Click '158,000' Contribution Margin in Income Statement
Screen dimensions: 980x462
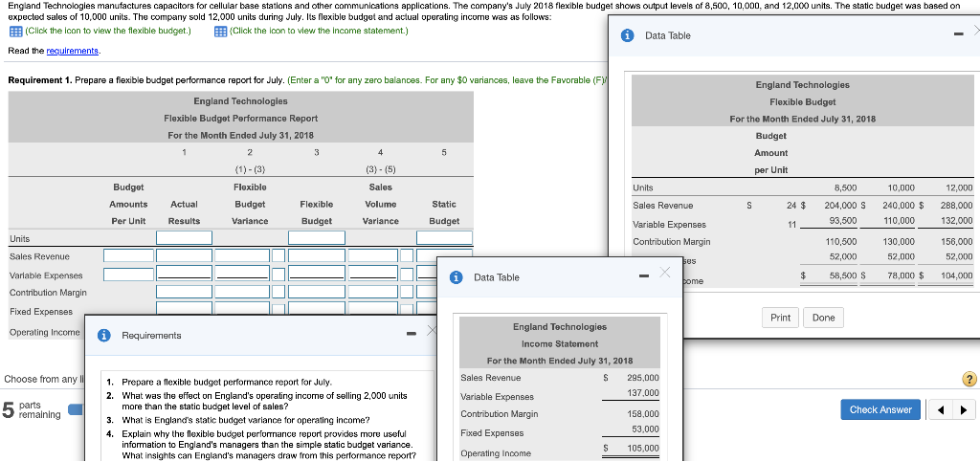(x=642, y=414)
